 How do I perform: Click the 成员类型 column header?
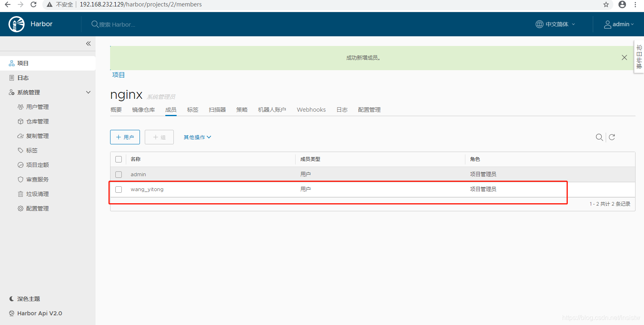pos(310,159)
